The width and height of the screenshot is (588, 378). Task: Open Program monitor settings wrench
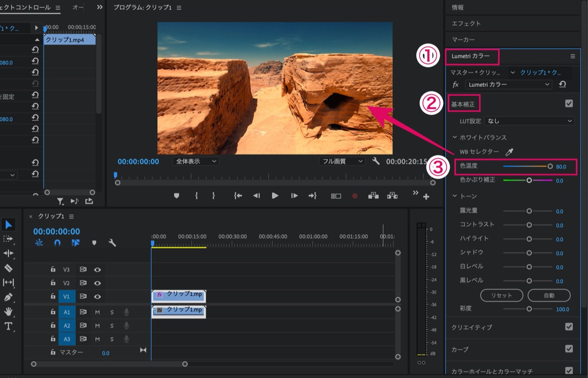(376, 161)
